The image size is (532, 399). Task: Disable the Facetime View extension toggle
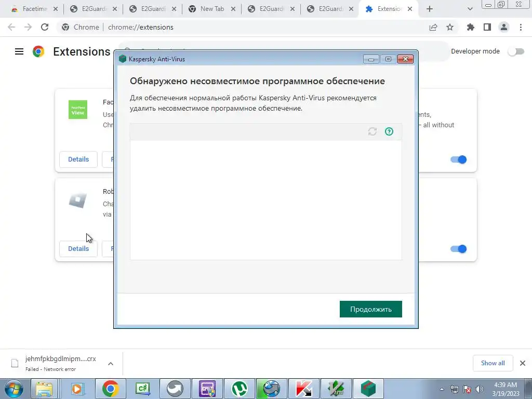point(458,159)
